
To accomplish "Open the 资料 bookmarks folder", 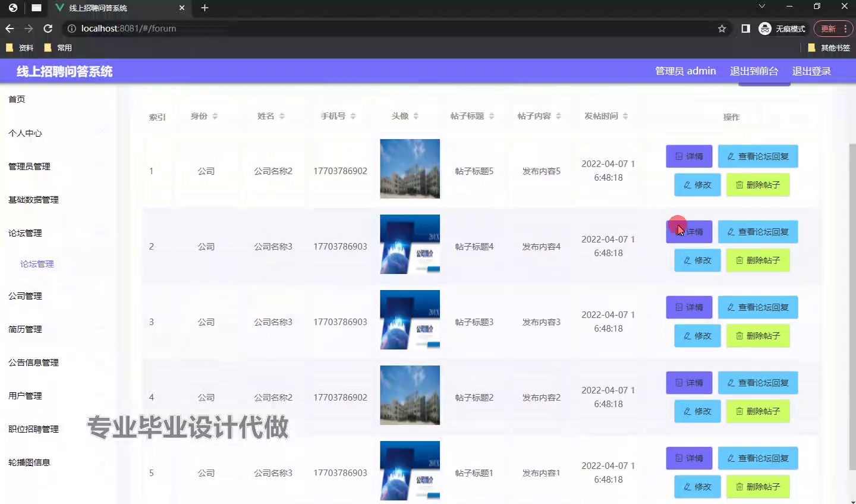I will [x=20, y=48].
